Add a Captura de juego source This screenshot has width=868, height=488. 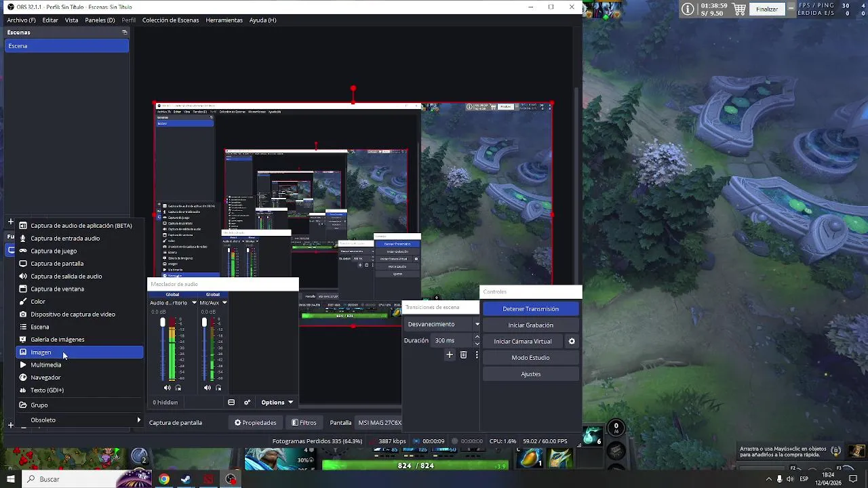tap(79, 251)
